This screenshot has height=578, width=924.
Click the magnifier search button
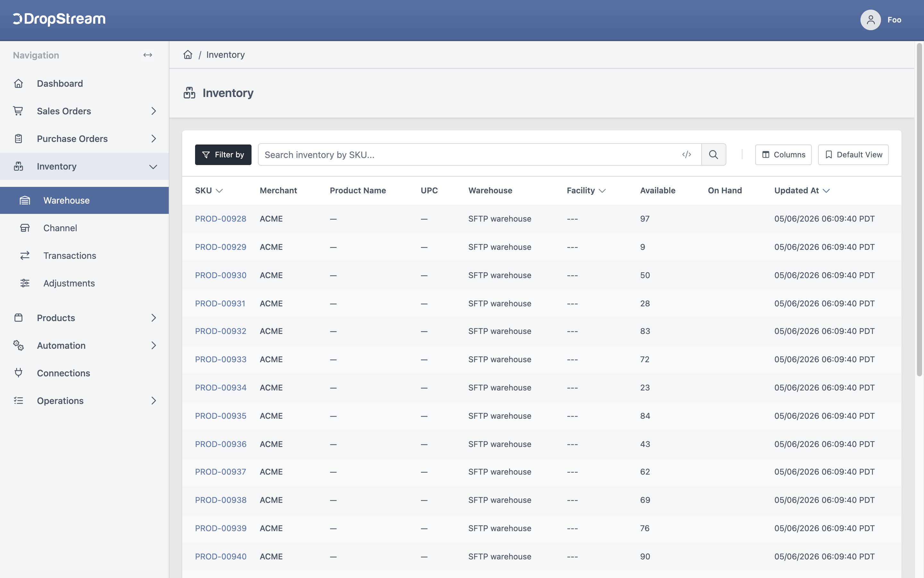(714, 154)
